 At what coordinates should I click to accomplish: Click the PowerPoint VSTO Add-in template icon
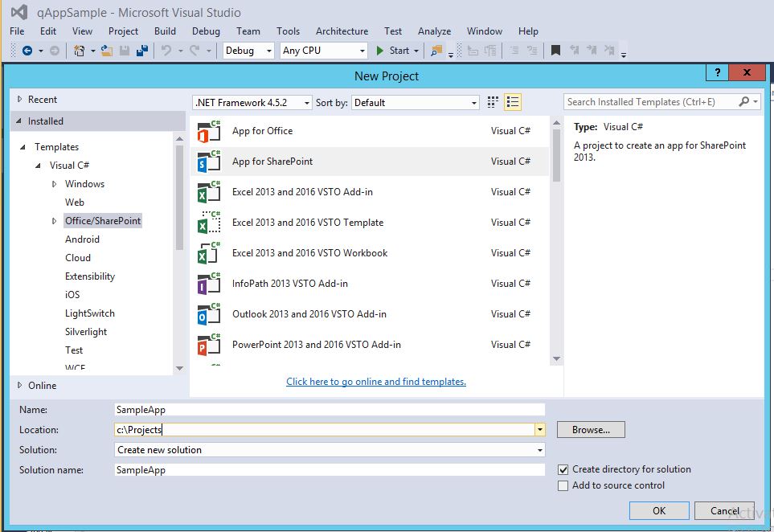pyautogui.click(x=209, y=345)
